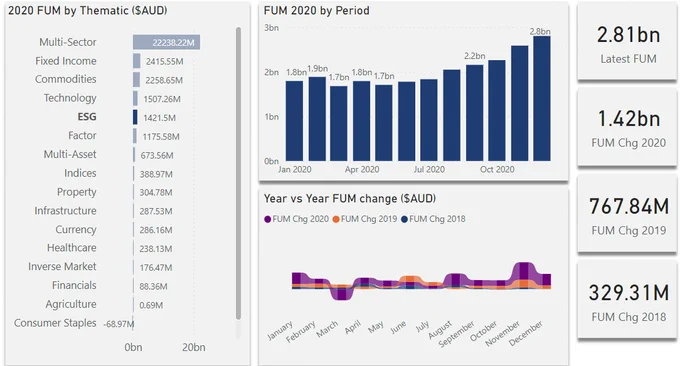
Task: Click the -68.97M Consumer Staples value
Action: click(118, 324)
